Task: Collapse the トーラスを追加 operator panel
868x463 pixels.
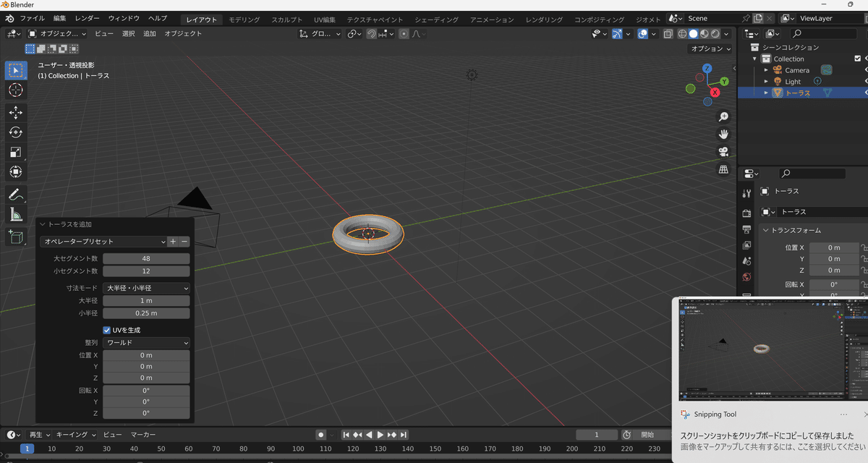Action: pos(43,224)
